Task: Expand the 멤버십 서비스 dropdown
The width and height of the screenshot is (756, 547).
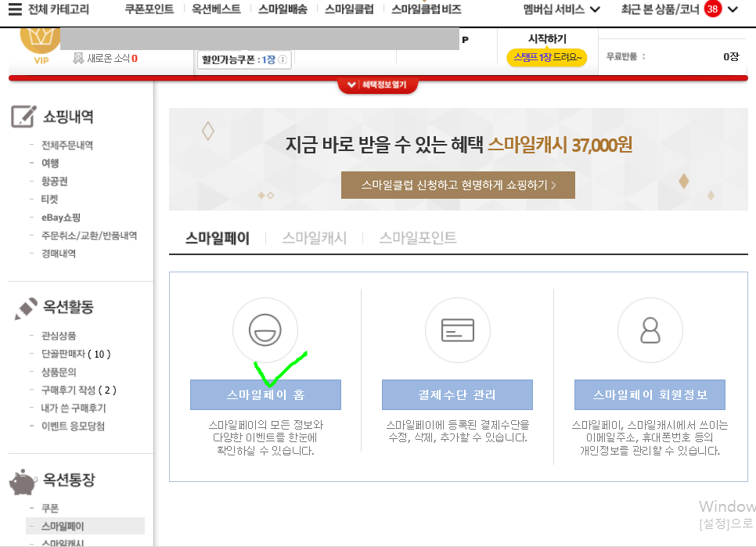Action: click(x=562, y=9)
